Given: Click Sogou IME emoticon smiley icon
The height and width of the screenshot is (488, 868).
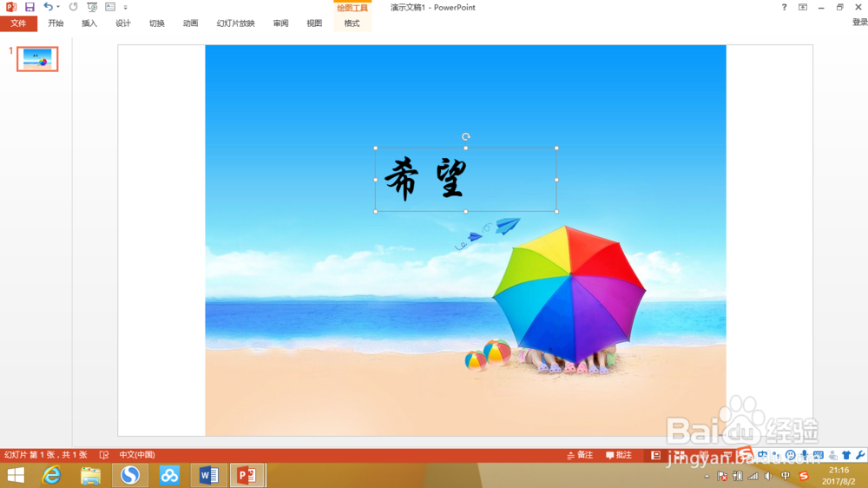Looking at the screenshot, I should coord(791,455).
